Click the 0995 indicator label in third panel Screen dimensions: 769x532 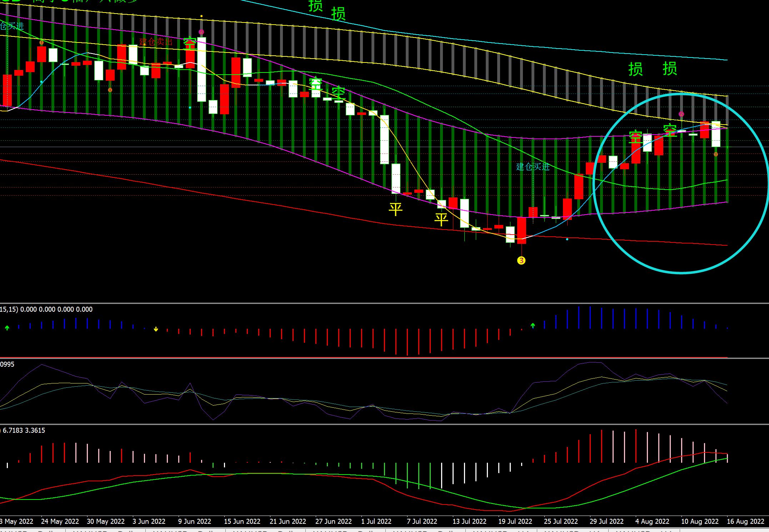coord(7,364)
